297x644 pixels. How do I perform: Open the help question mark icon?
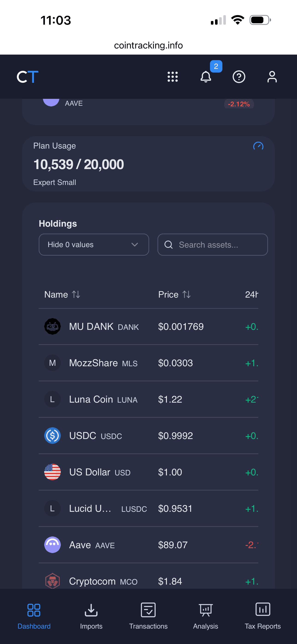239,77
